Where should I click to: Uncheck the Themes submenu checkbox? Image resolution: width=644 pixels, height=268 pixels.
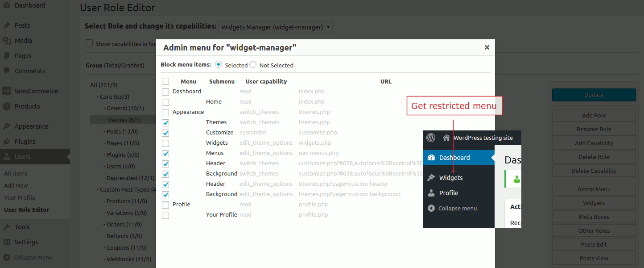pos(165,122)
